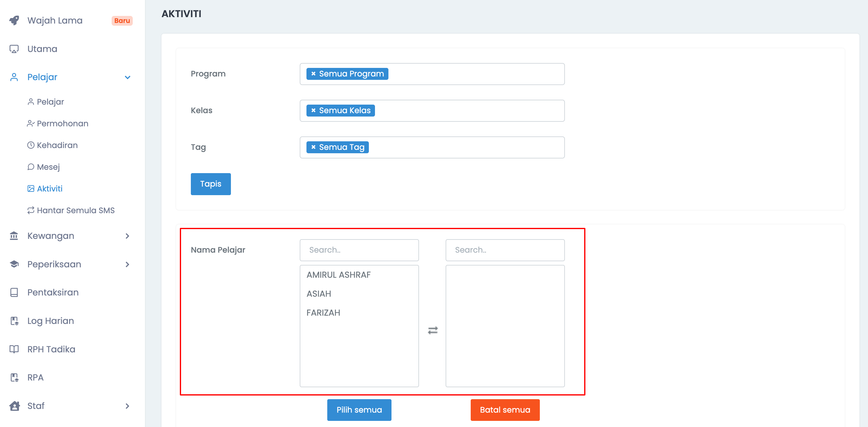Click the RPH Tadika open book icon

coord(14,349)
